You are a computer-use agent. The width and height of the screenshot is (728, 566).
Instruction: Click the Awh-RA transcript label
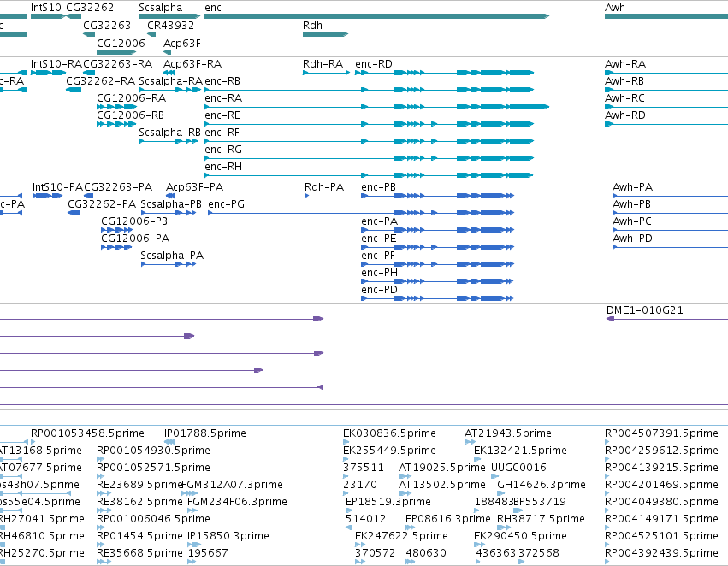point(625,63)
